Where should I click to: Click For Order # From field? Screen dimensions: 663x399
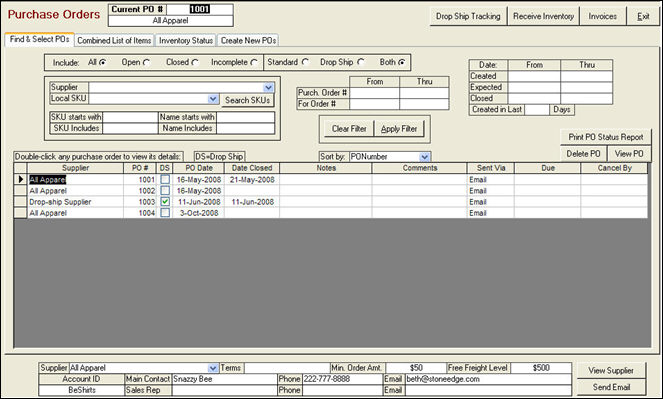(374, 104)
